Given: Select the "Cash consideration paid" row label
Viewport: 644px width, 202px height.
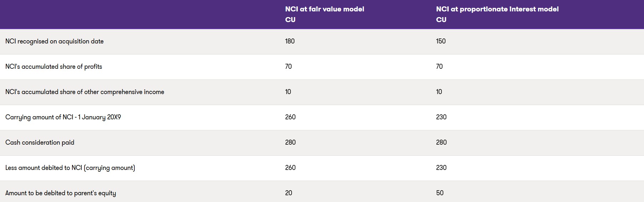Looking at the screenshot, I should (40, 143).
